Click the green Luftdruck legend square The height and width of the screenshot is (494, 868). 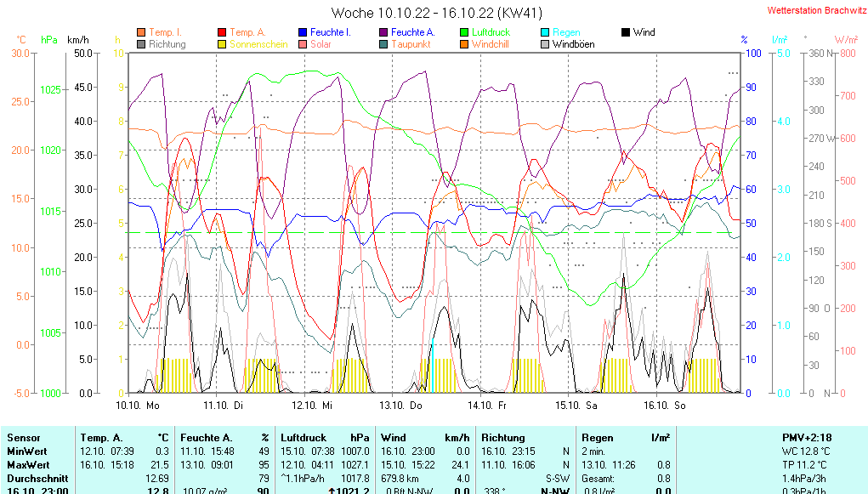(x=464, y=32)
